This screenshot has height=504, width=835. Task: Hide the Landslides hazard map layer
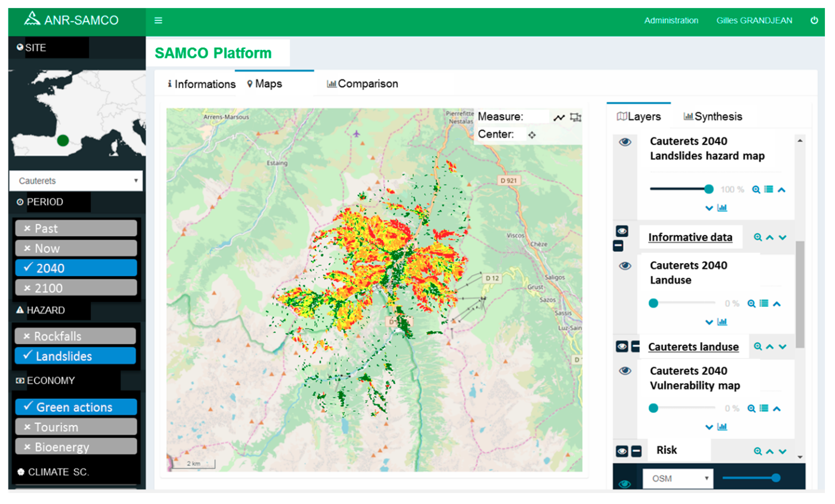[625, 142]
